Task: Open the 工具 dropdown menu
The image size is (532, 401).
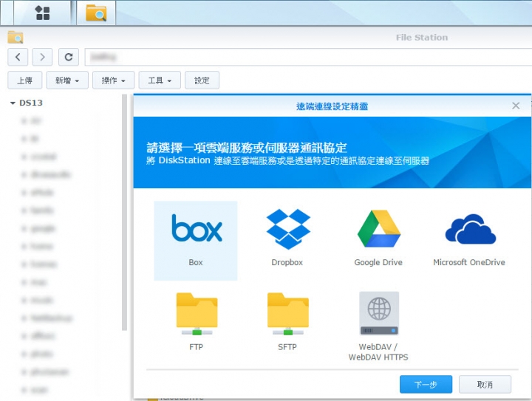Action: pos(160,80)
